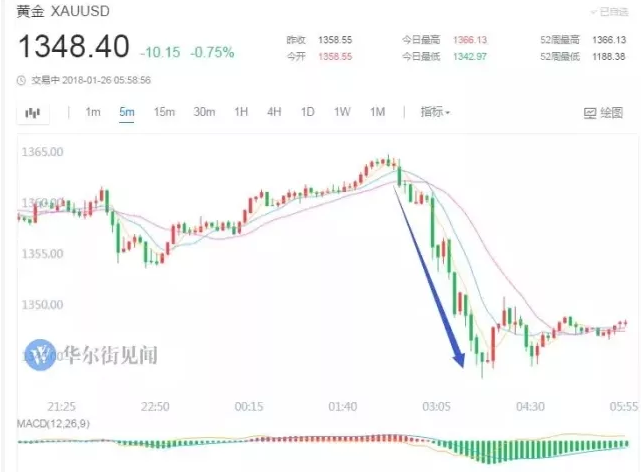Switch to the 1m timeframe
This screenshot has height=474, width=644.
coord(93,112)
